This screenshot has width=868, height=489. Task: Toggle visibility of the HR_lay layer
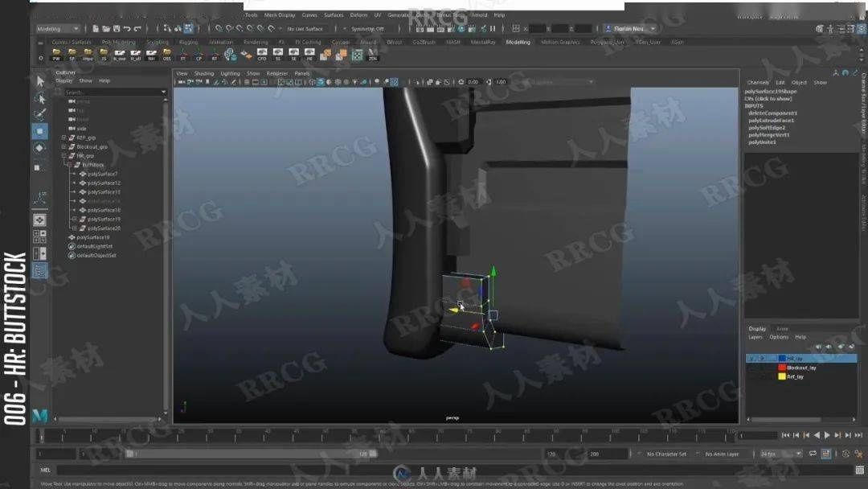pyautogui.click(x=751, y=358)
